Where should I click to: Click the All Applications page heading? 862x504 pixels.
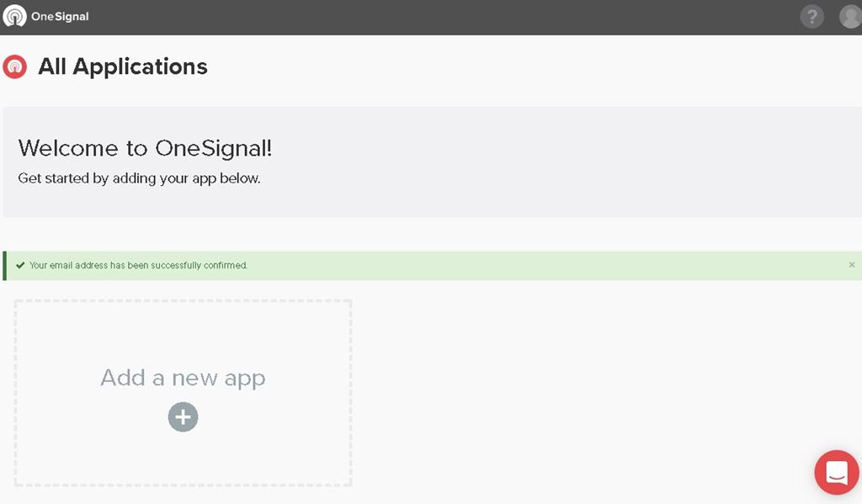pyautogui.click(x=123, y=66)
